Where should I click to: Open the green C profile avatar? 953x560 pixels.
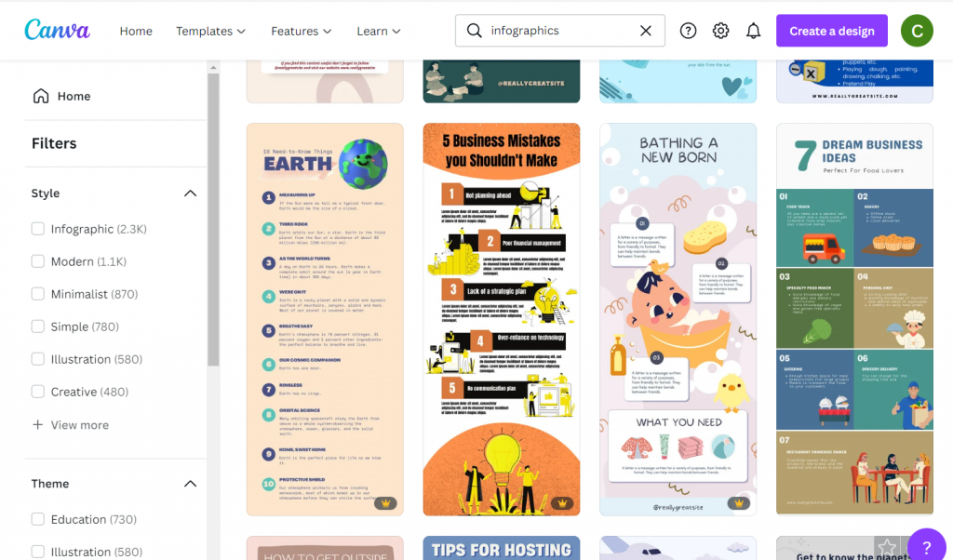917,31
